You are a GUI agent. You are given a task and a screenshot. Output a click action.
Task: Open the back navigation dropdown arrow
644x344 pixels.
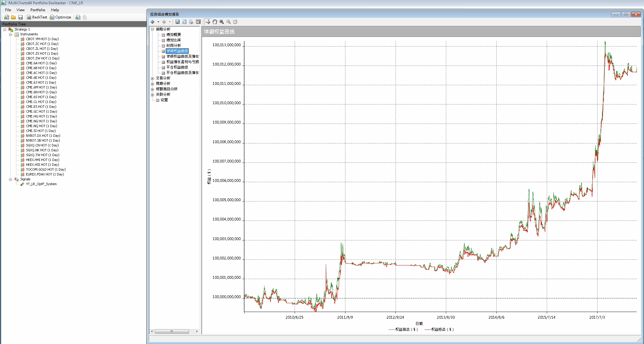(158, 22)
